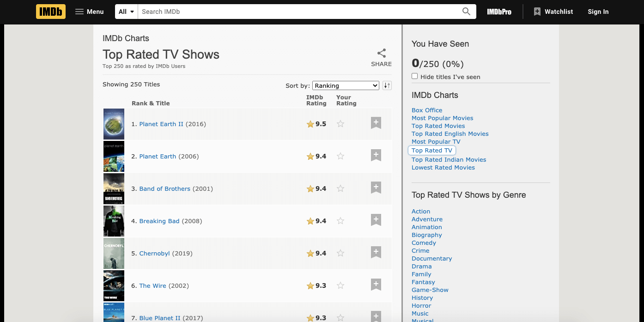Click the Sign In option

coord(598,12)
